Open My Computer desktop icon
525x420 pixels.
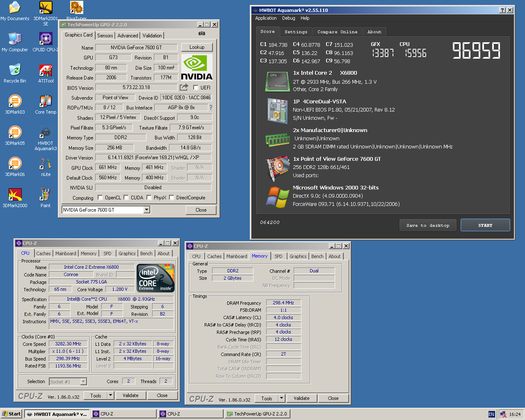pos(15,42)
